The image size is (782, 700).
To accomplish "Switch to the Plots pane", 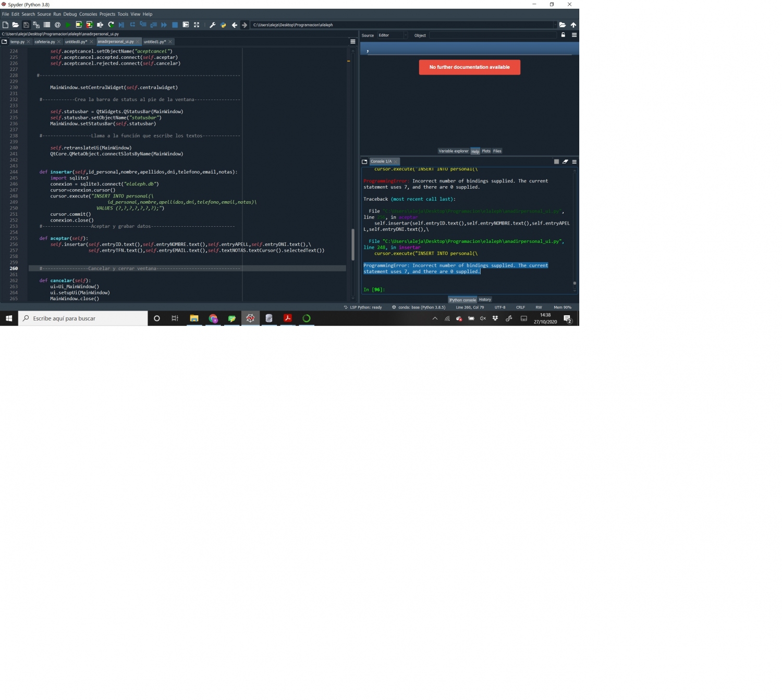I will pyautogui.click(x=486, y=151).
